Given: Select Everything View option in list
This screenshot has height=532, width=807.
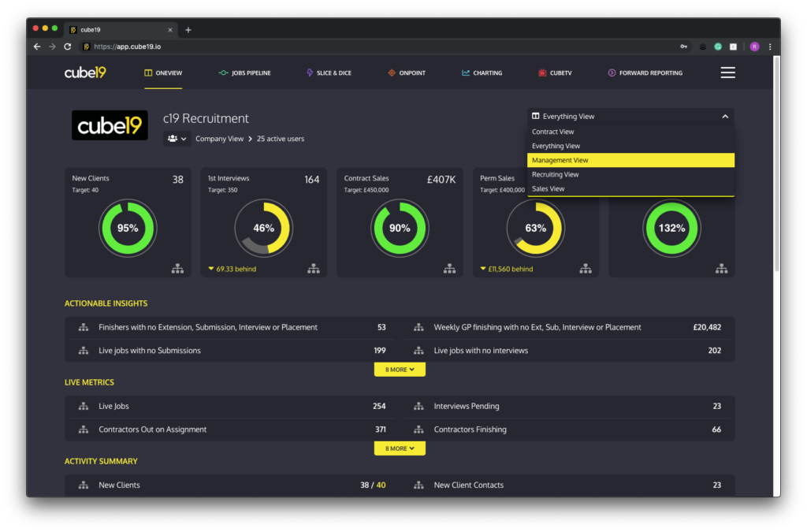Looking at the screenshot, I should pos(630,146).
